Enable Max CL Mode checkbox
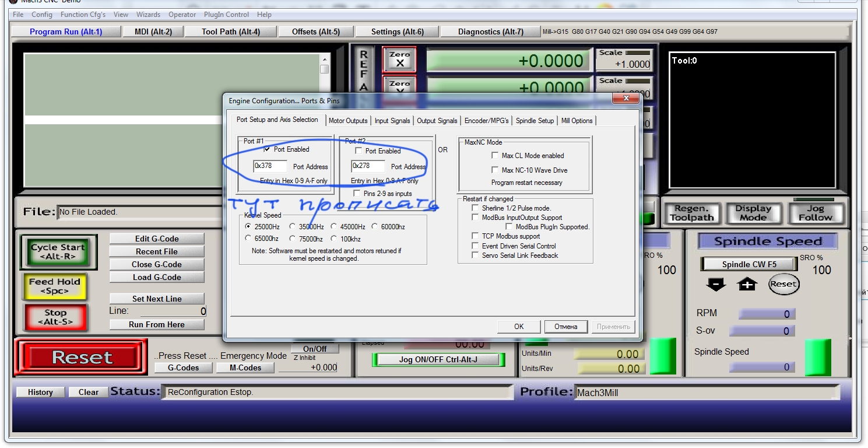This screenshot has width=868, height=448. [x=496, y=156]
